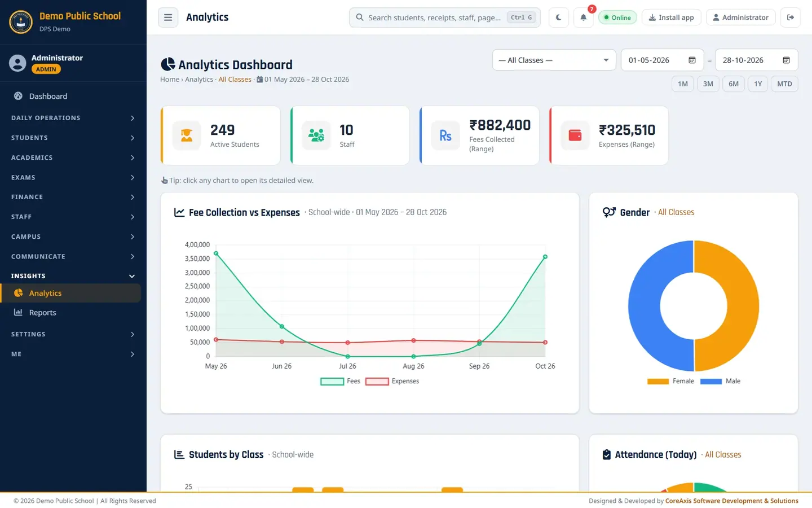Viewport: 812px width, 508px height.
Task: Toggle the Female legend in Gender chart
Action: point(670,382)
